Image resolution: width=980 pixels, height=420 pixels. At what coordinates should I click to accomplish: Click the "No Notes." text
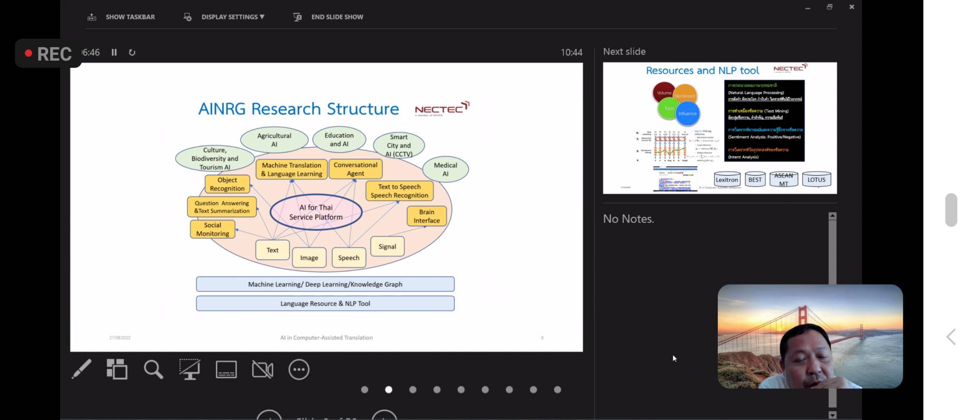tap(629, 219)
